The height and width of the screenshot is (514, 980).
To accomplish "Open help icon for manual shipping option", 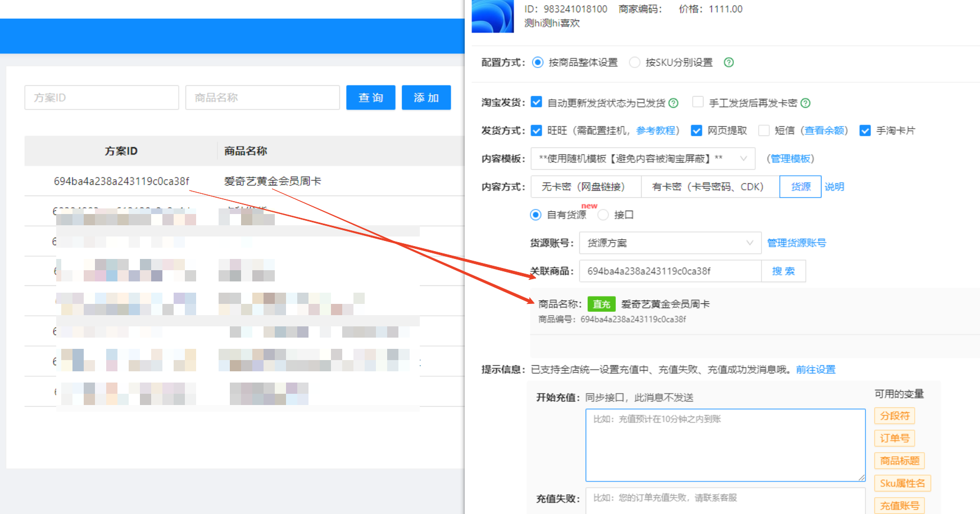I will (x=805, y=103).
